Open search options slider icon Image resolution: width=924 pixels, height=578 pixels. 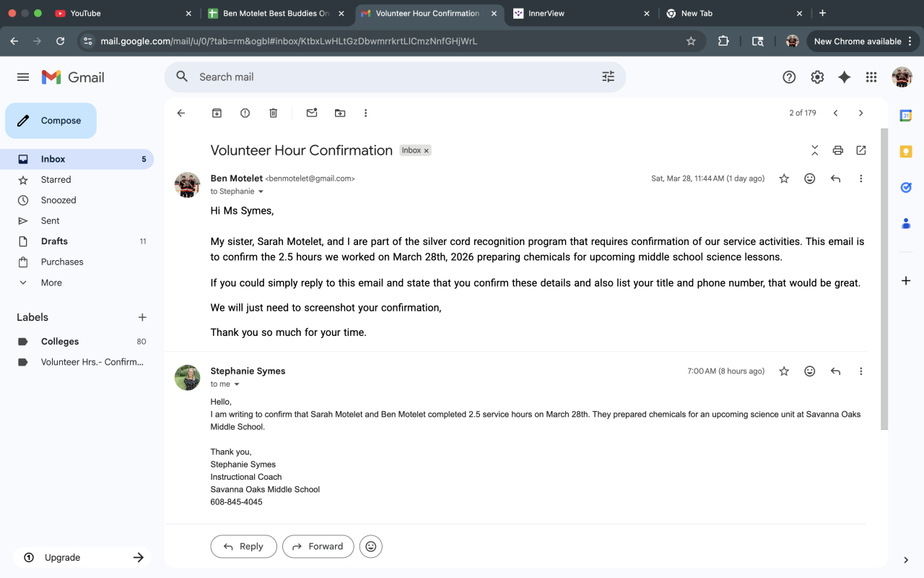[608, 77]
